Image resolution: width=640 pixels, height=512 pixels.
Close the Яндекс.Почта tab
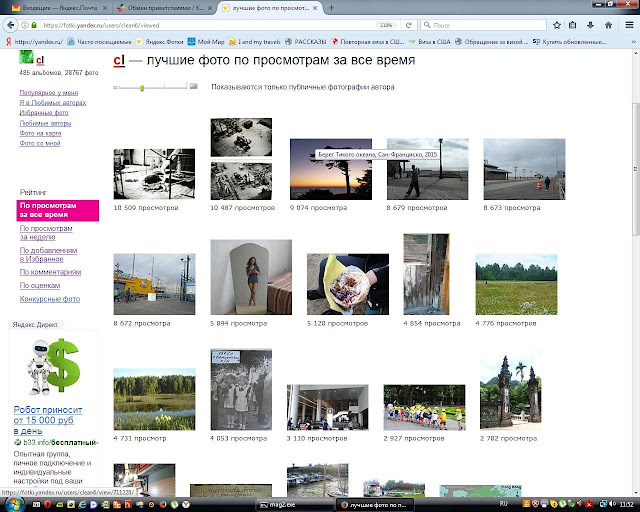(105, 8)
